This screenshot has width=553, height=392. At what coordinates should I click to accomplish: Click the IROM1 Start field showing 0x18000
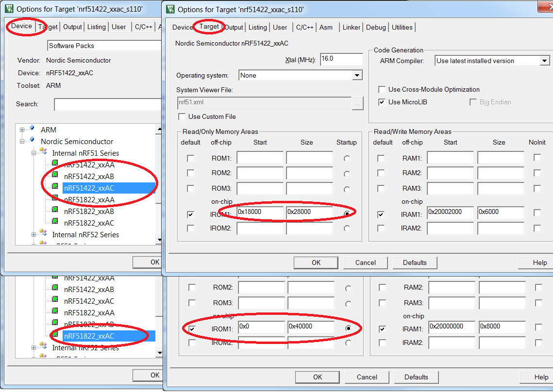260,212
